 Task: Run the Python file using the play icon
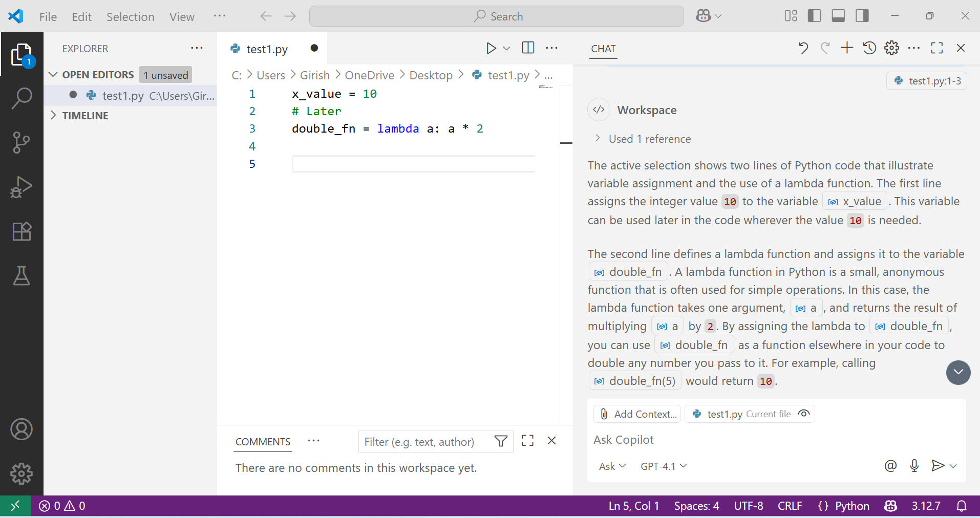[x=490, y=48]
